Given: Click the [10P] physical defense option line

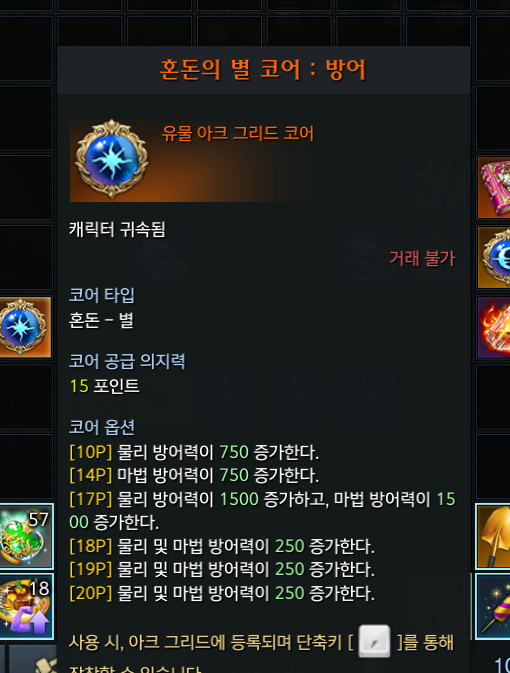Looking at the screenshot, I should [x=194, y=452].
